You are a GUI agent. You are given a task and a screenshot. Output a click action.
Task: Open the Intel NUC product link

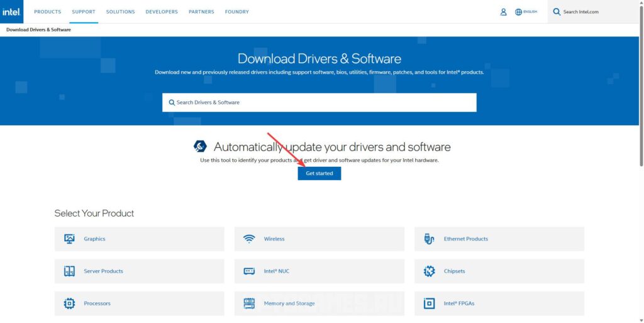[x=277, y=271]
